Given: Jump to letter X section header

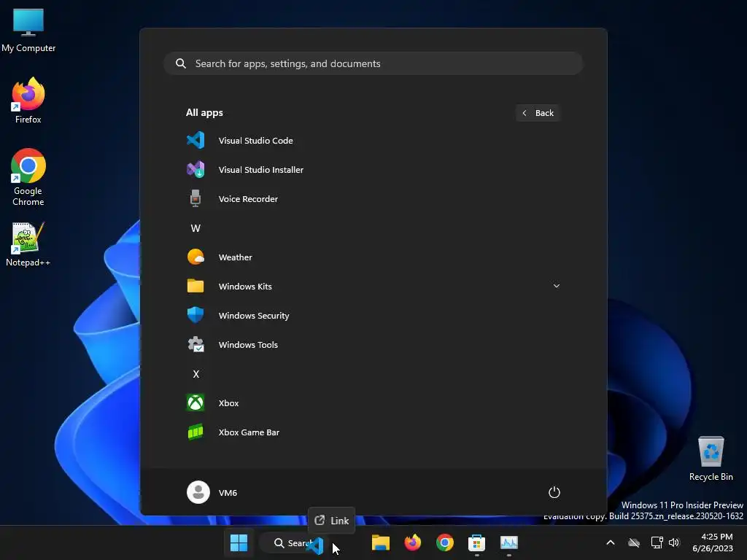Looking at the screenshot, I should [x=196, y=374].
